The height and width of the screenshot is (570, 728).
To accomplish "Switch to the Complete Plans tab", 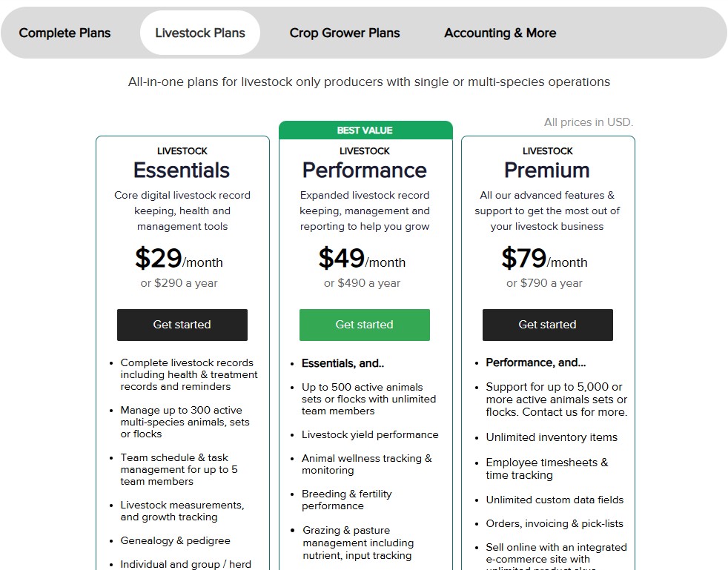I will (64, 33).
